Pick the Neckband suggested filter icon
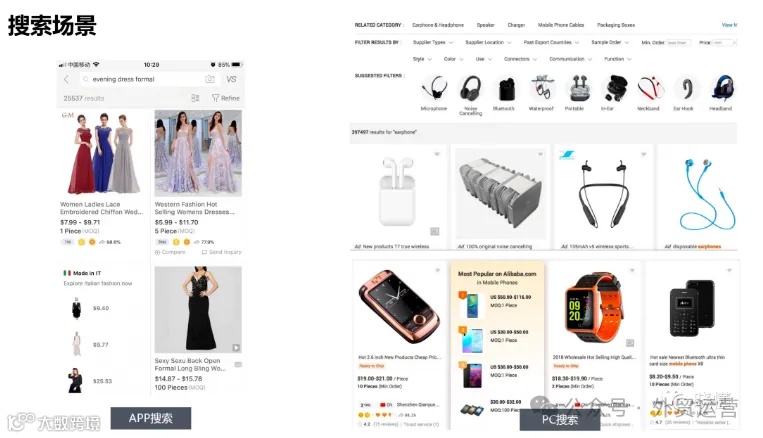763x438 pixels. click(x=651, y=89)
